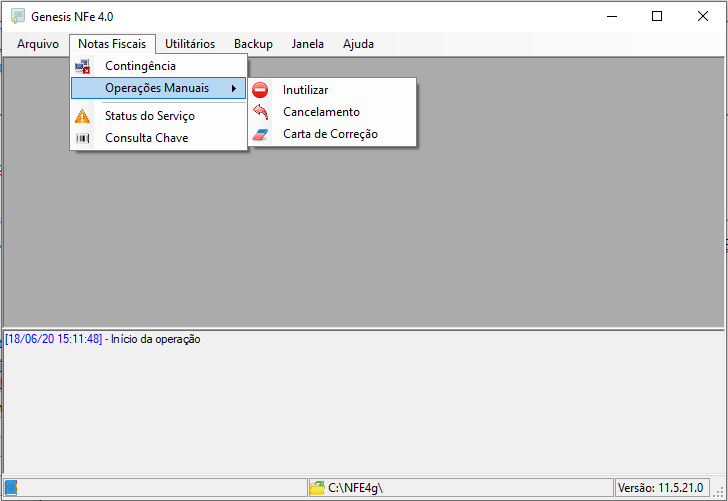728x501 pixels.
Task: Maximize the Genesis NFe window
Action: coord(657,17)
